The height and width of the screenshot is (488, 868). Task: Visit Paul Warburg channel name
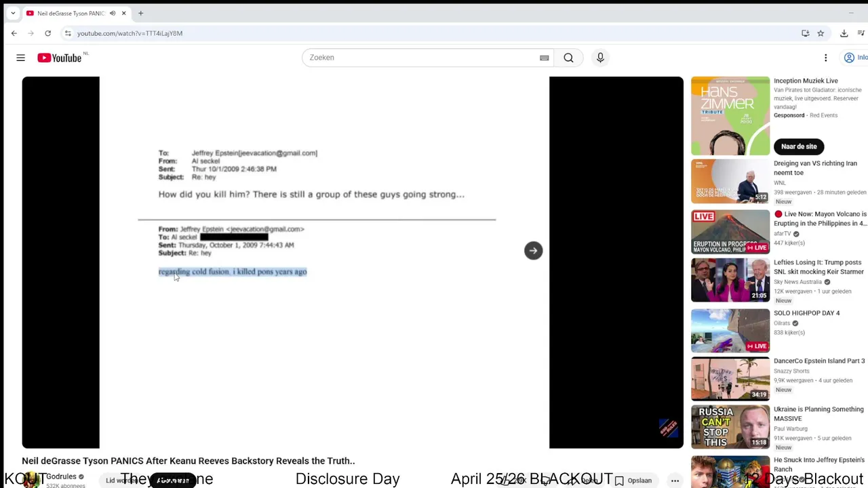792,429
